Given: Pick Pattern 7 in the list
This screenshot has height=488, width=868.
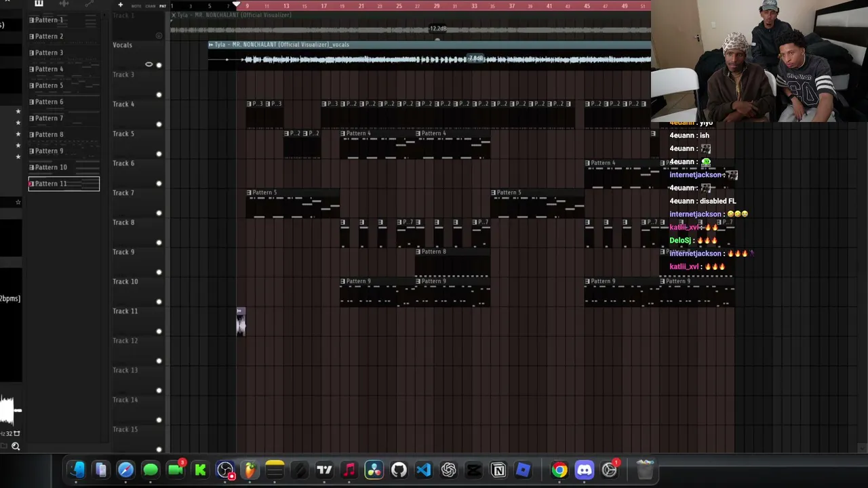Looking at the screenshot, I should 64,118.
